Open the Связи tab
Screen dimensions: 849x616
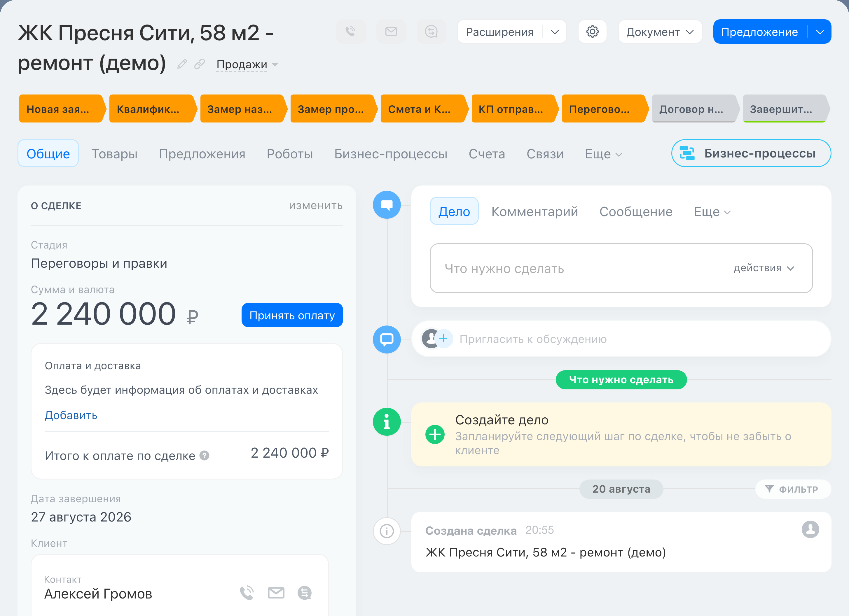[x=545, y=154]
